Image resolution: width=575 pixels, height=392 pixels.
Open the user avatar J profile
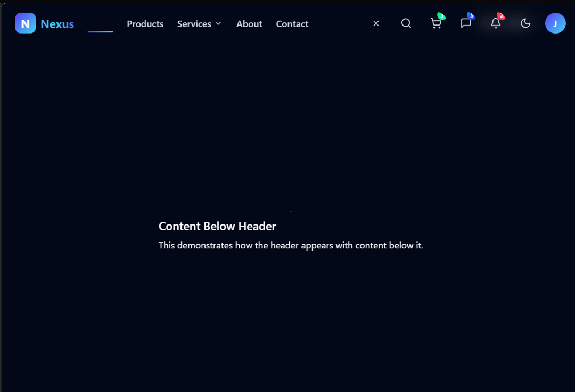point(555,23)
